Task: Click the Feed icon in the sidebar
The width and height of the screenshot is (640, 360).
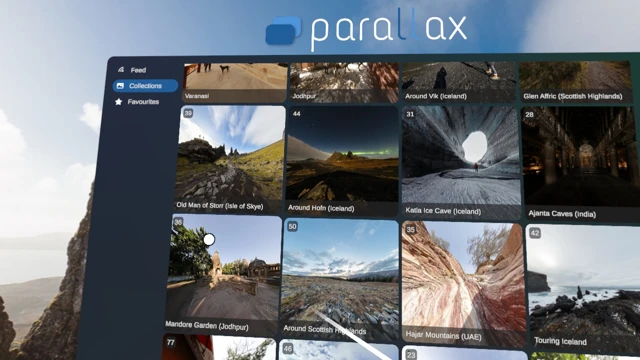Action: click(x=121, y=70)
